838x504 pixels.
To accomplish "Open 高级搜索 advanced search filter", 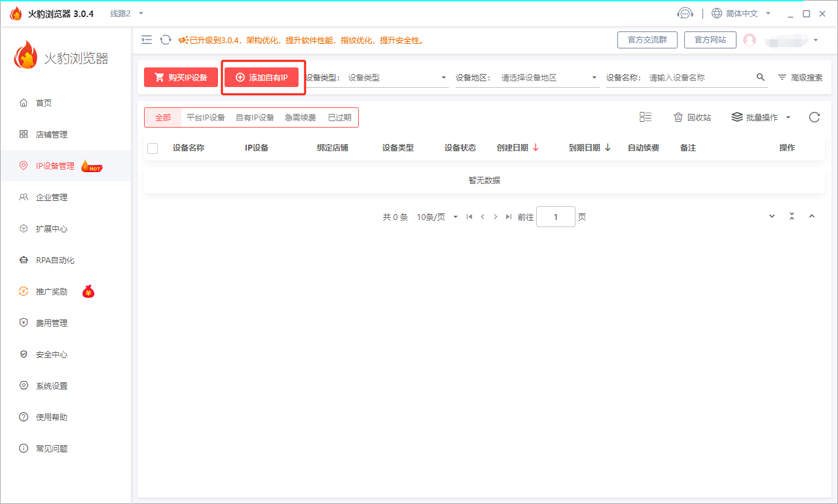I will (x=800, y=77).
